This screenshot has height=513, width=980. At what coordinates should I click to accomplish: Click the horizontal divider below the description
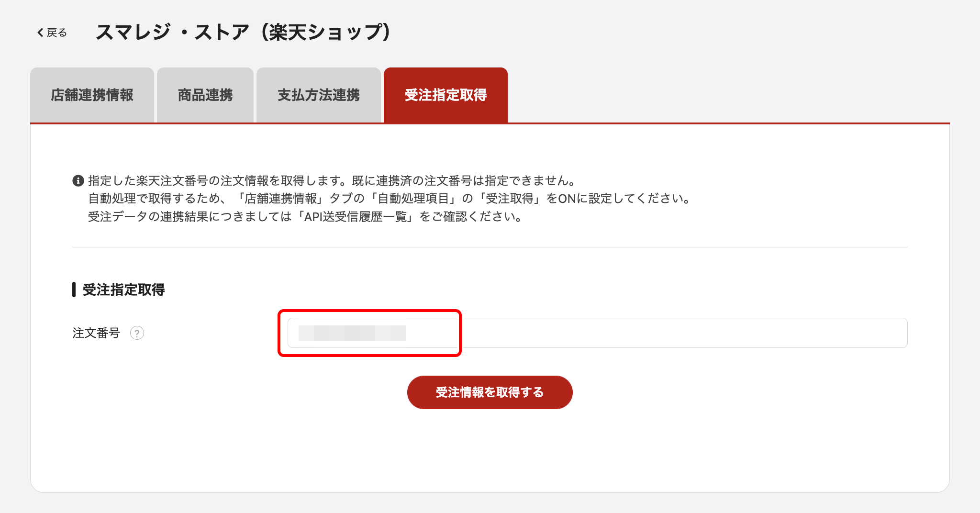[x=490, y=247]
